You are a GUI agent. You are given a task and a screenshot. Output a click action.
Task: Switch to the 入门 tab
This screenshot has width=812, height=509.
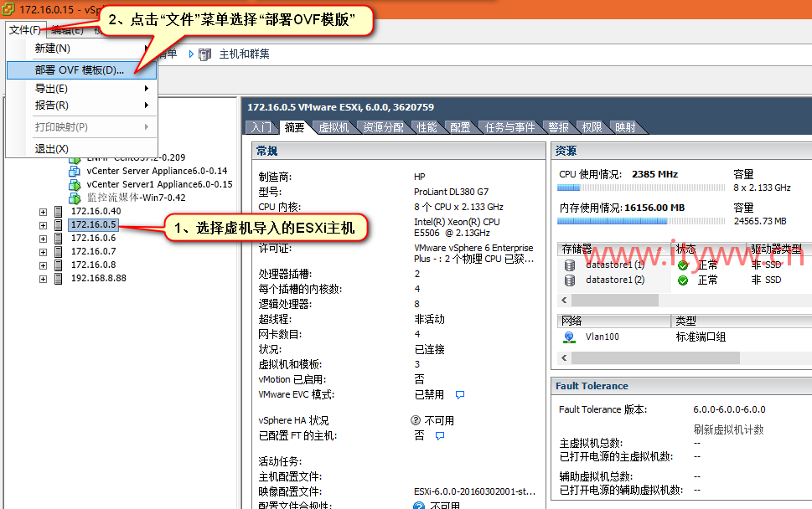[261, 127]
